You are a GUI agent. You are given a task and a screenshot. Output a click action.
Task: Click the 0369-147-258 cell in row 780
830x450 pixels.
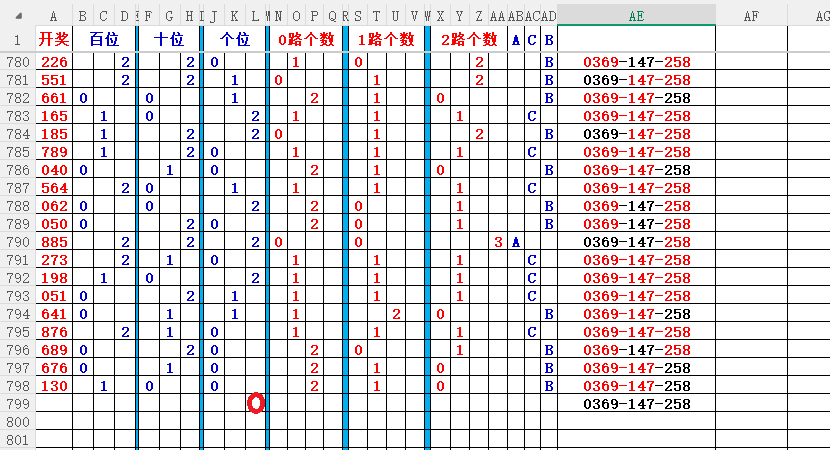[636, 62]
